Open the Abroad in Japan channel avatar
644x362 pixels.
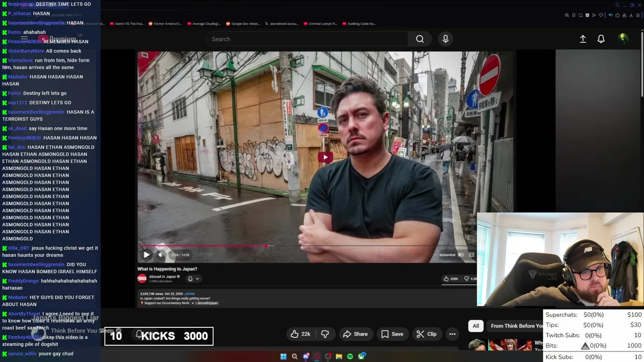click(142, 278)
